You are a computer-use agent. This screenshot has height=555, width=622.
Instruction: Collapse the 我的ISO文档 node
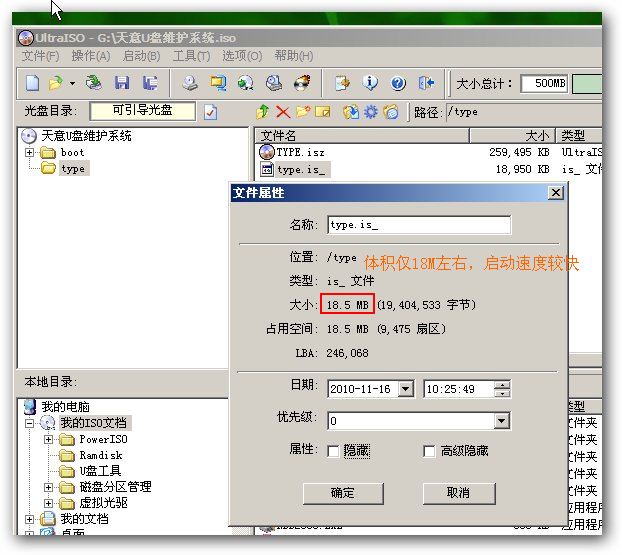[29, 423]
